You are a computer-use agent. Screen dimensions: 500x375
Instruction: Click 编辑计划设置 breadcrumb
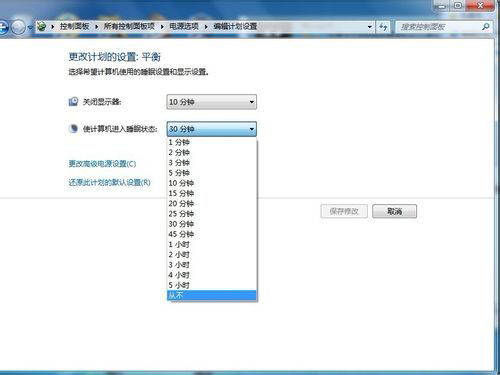[235, 26]
